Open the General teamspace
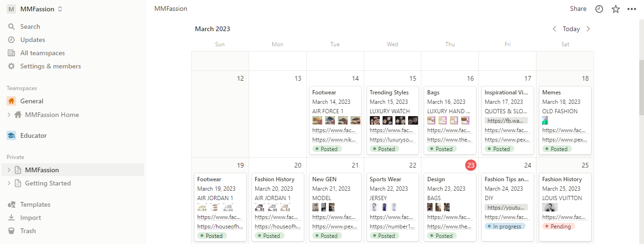The width and height of the screenshot is (644, 244). tap(32, 101)
